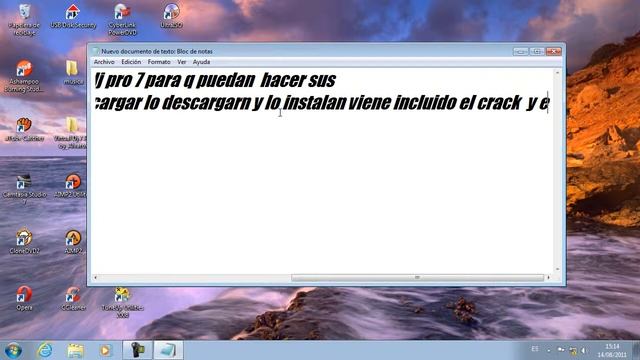Screen dimensions: 640x360
Task: Select the TuneUp Utilities 2008 shortcut
Action: pos(122,302)
